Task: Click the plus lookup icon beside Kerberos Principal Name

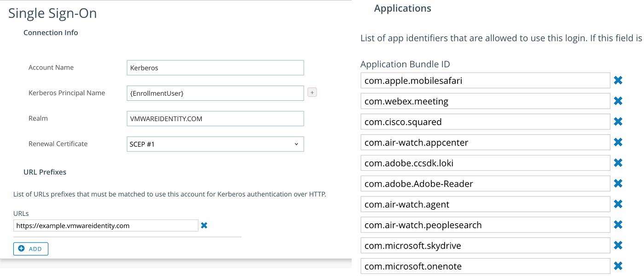Action: tap(312, 93)
